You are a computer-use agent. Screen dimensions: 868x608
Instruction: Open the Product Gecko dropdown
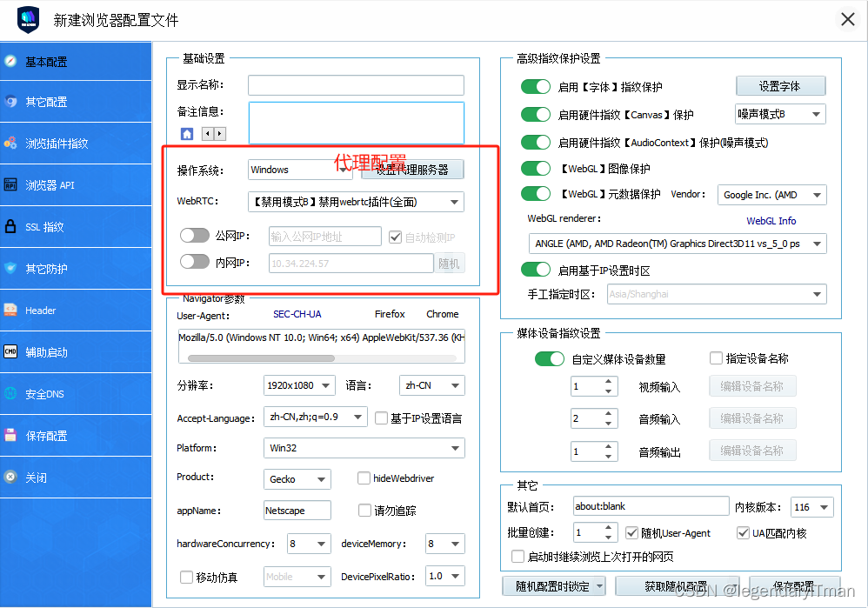297,479
